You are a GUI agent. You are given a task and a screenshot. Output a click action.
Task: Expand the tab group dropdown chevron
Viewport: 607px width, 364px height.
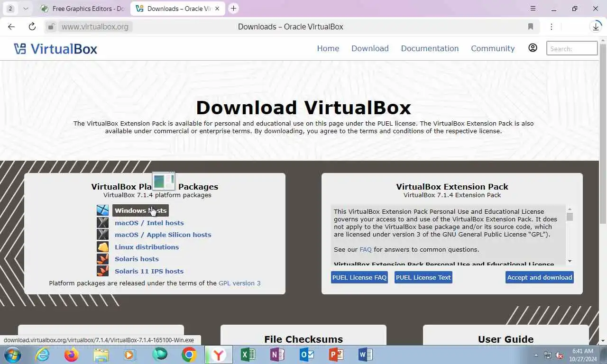tap(26, 9)
